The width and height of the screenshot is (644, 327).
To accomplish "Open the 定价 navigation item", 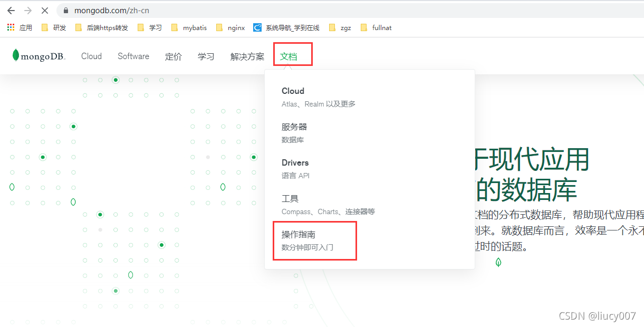I will 174,56.
